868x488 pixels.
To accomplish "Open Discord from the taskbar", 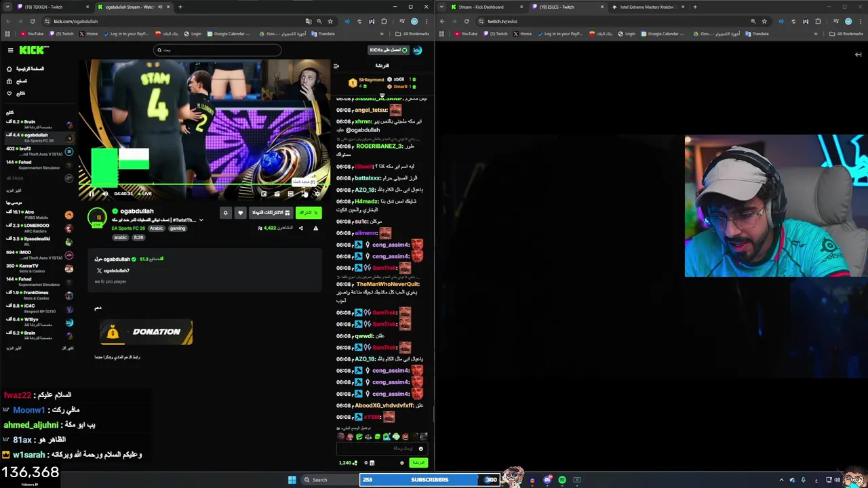I will (x=547, y=480).
